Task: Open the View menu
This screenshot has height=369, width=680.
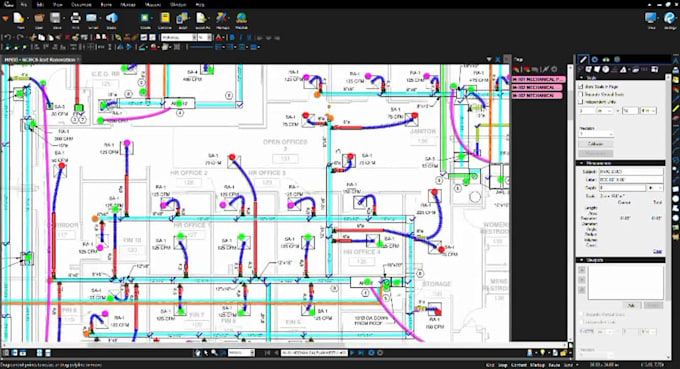Action: coord(57,4)
